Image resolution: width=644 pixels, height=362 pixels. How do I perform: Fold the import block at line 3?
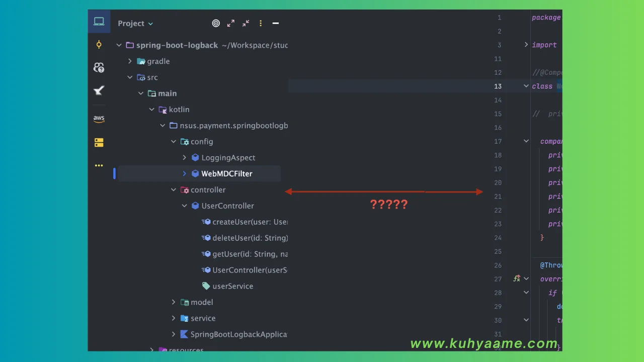coord(526,45)
